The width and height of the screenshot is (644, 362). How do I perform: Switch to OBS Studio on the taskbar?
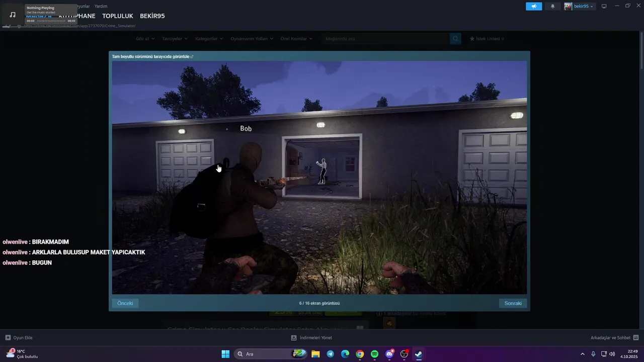pyautogui.click(x=404, y=354)
